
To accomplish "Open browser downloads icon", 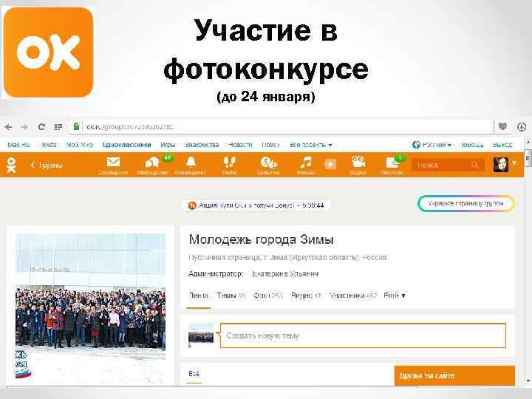I will 522,127.
